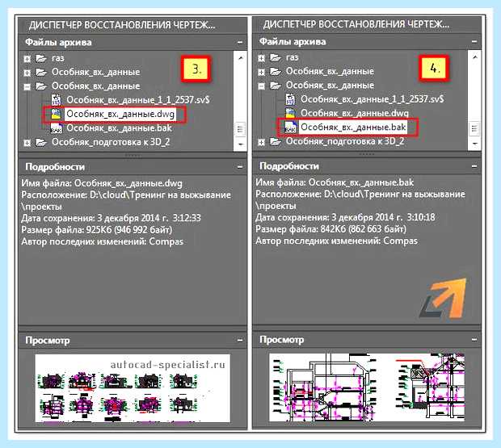Viewport: 501px width, 448px height.
Task: Expand Особняк_подготовка к 3D_2 in right panel
Action: point(261,142)
